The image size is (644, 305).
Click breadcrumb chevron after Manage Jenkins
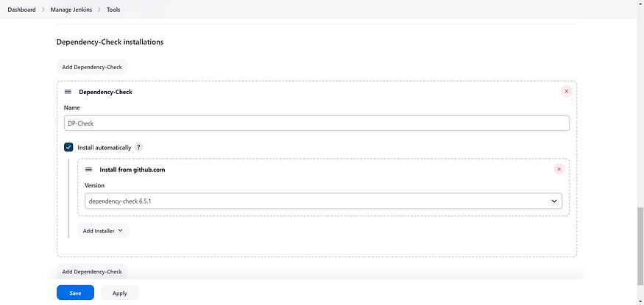point(99,10)
